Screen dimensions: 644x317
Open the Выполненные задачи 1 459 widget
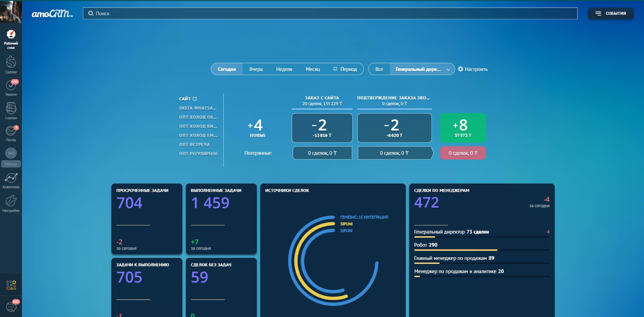221,219
